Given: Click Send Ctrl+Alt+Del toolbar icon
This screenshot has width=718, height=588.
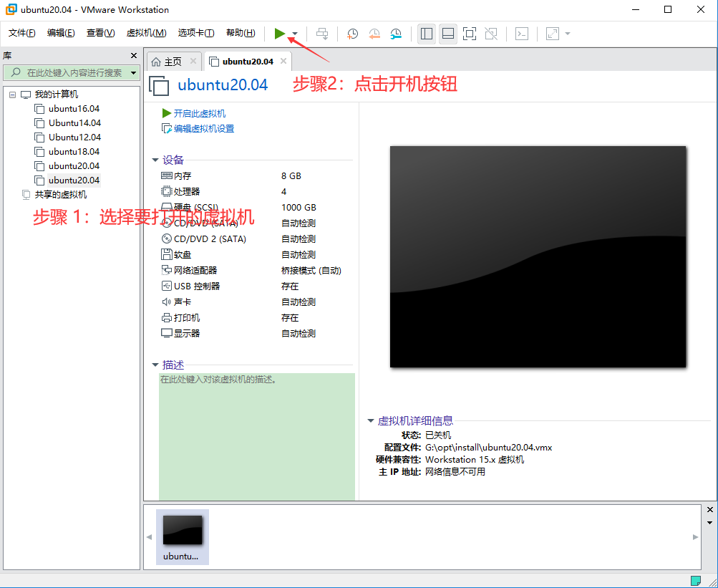Looking at the screenshot, I should click(x=322, y=34).
